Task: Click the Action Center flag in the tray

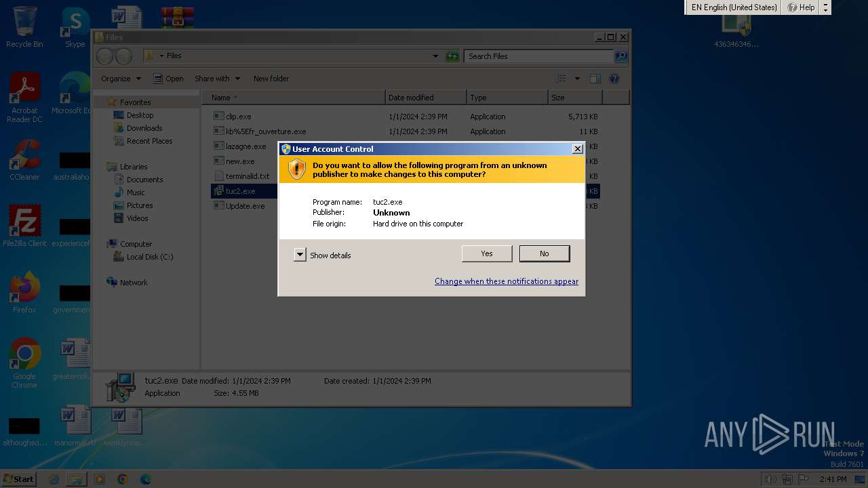Action: (804, 479)
